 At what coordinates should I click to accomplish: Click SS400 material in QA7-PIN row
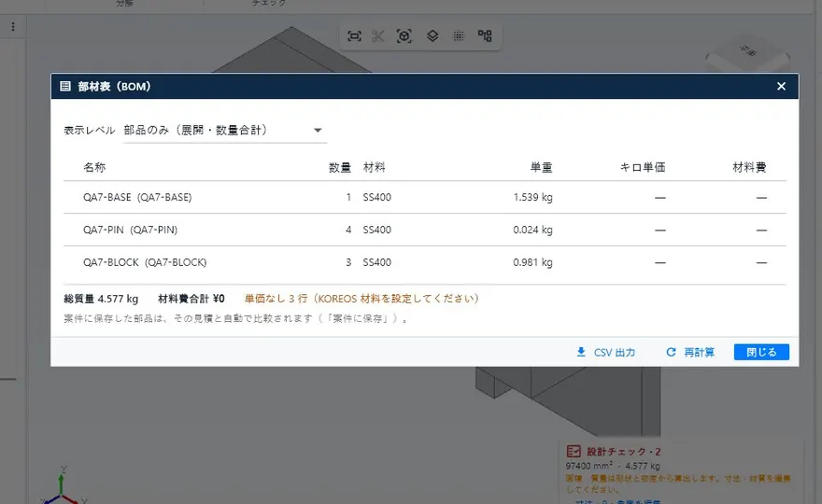377,230
